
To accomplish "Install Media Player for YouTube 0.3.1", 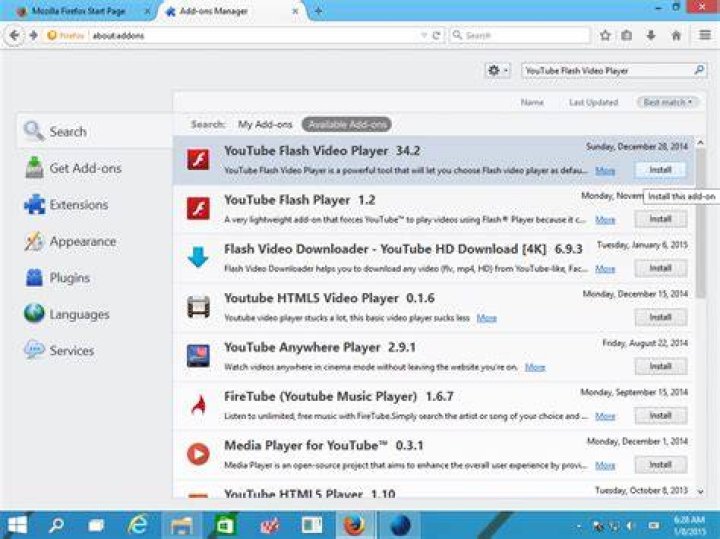I will [660, 465].
